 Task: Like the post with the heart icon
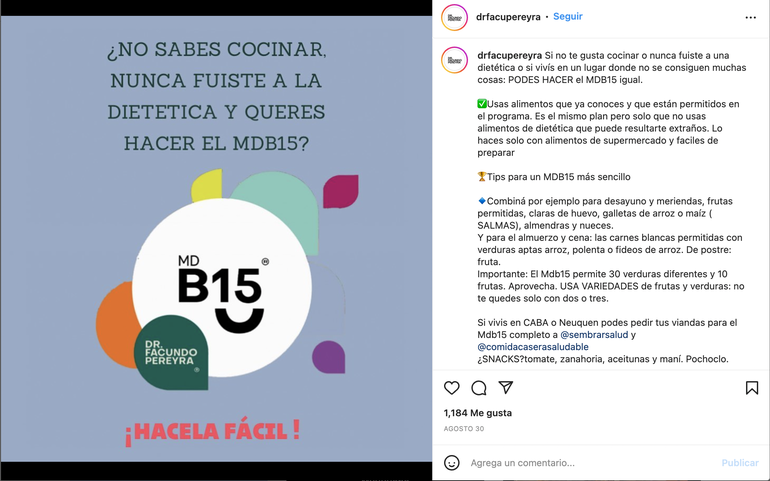[x=451, y=388]
